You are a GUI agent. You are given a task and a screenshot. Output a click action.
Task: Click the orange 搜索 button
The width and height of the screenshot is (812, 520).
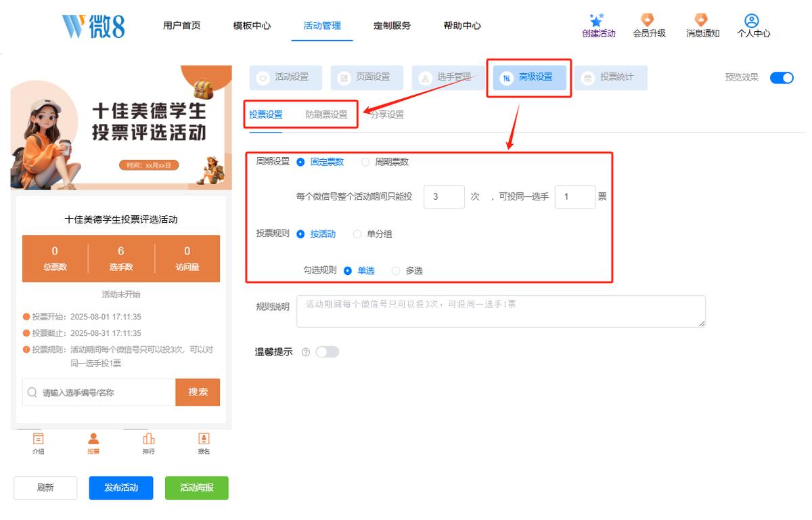tap(198, 392)
